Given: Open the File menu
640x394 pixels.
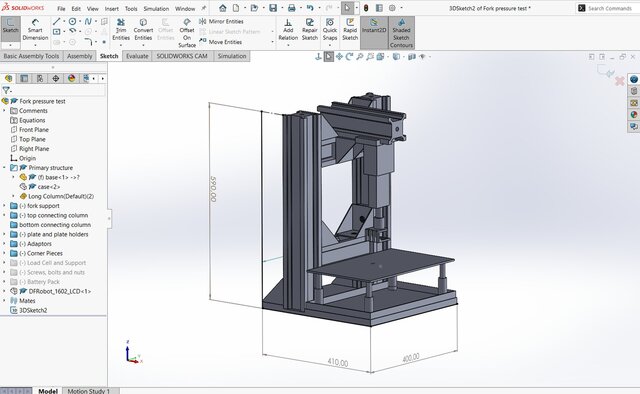Looking at the screenshot, I should point(61,9).
